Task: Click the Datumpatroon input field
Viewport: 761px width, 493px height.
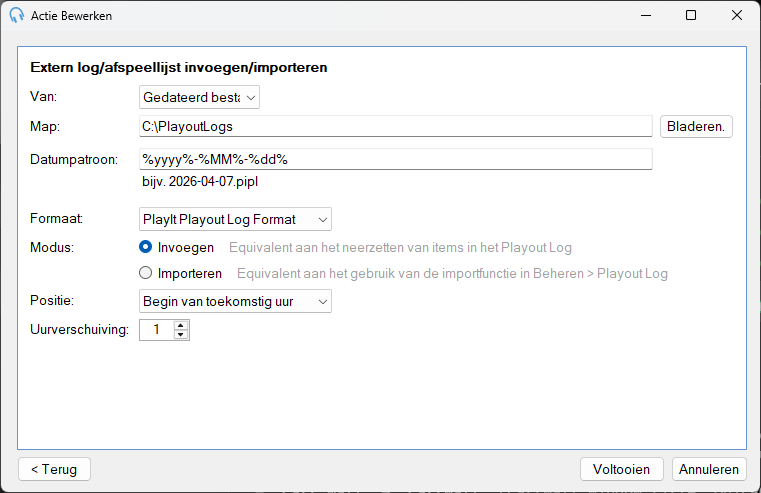Action: click(x=396, y=159)
